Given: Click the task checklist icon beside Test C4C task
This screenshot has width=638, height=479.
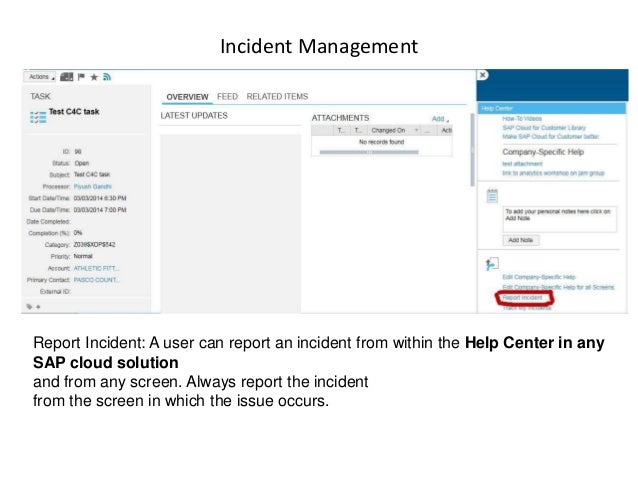Looking at the screenshot, I should point(38,116).
